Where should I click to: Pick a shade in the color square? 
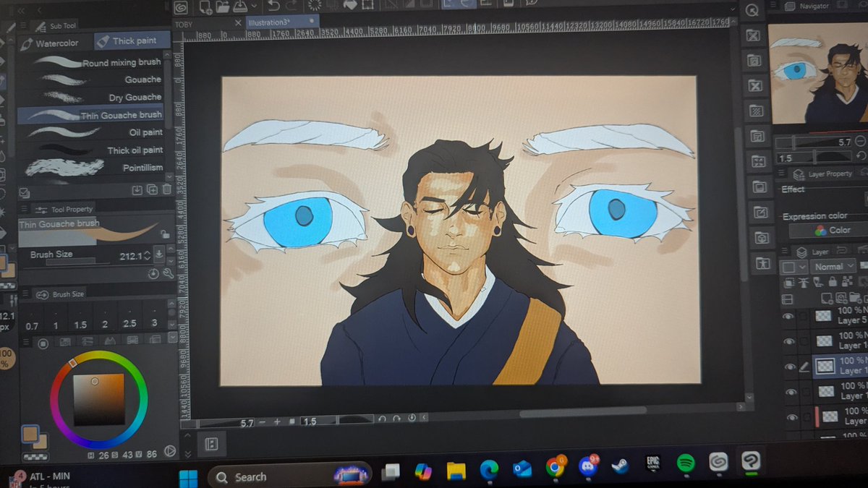pos(98,398)
